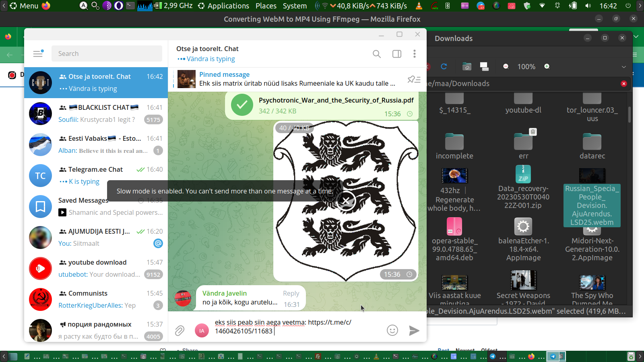The image size is (644, 362).
Task: Select opera-stable deb package
Action: pyautogui.click(x=454, y=239)
